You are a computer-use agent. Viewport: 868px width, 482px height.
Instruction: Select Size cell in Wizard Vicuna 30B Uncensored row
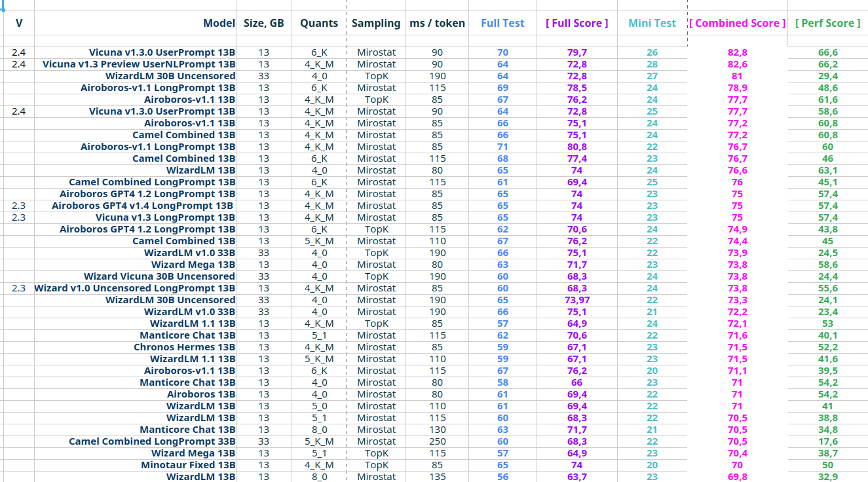click(264, 276)
